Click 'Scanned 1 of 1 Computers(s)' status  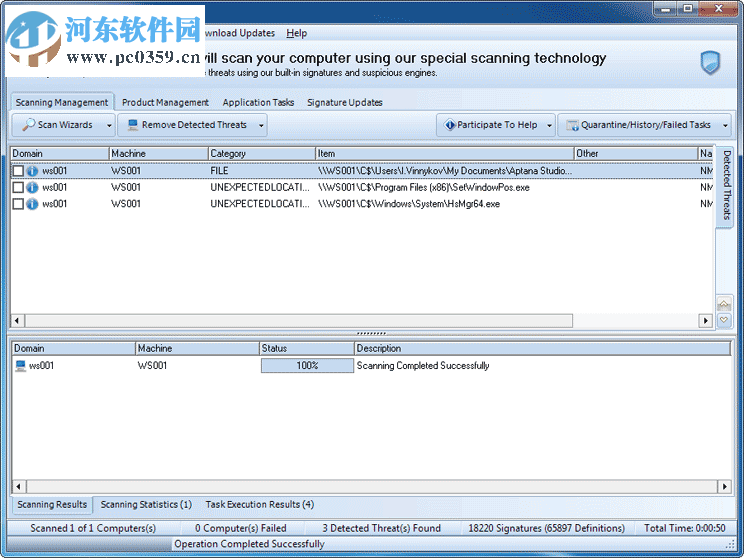(x=93, y=528)
